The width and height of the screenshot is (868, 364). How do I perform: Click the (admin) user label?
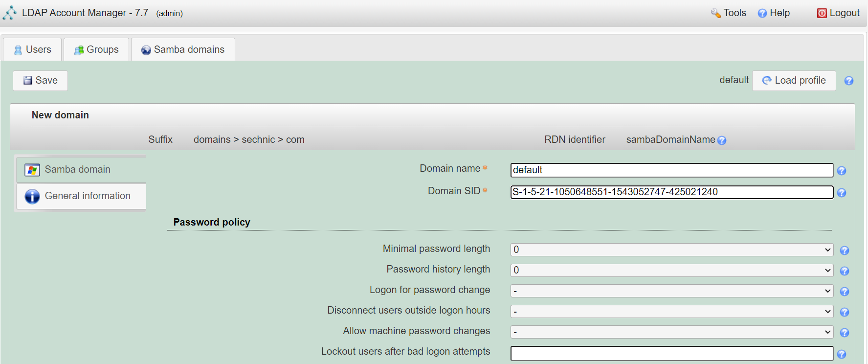(170, 13)
